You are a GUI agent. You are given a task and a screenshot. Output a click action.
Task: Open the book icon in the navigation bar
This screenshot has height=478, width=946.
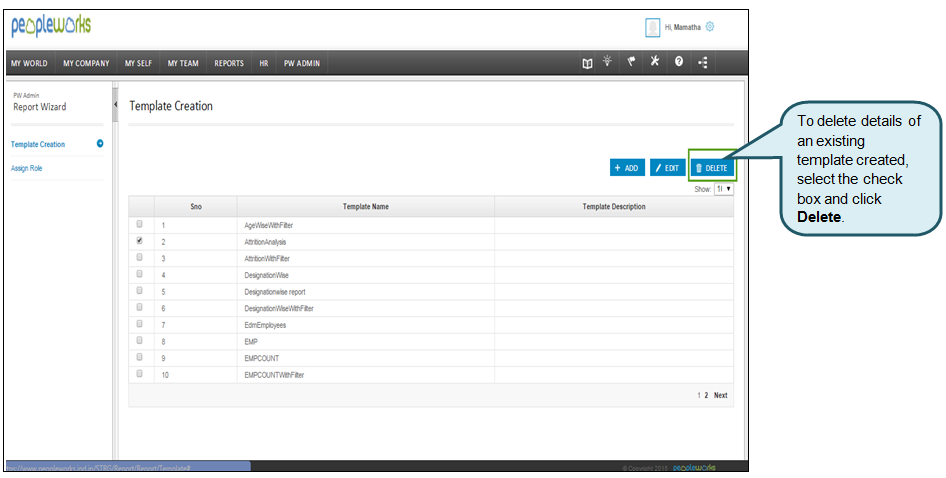(588, 63)
